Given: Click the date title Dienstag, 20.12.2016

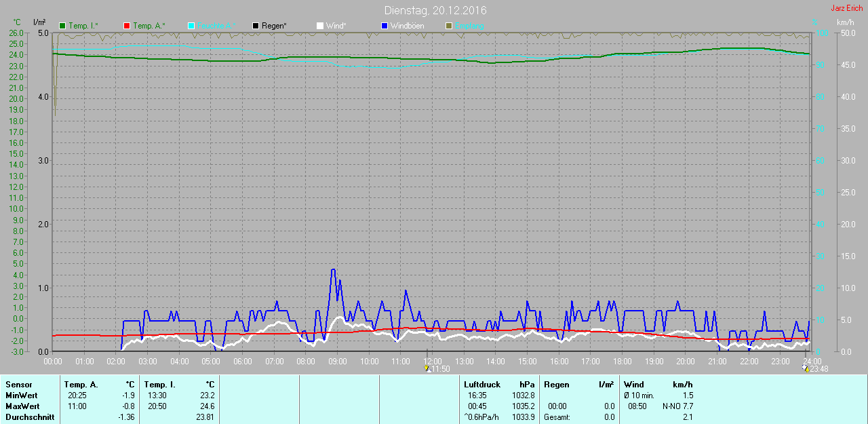Looking at the screenshot, I should coord(435,10).
